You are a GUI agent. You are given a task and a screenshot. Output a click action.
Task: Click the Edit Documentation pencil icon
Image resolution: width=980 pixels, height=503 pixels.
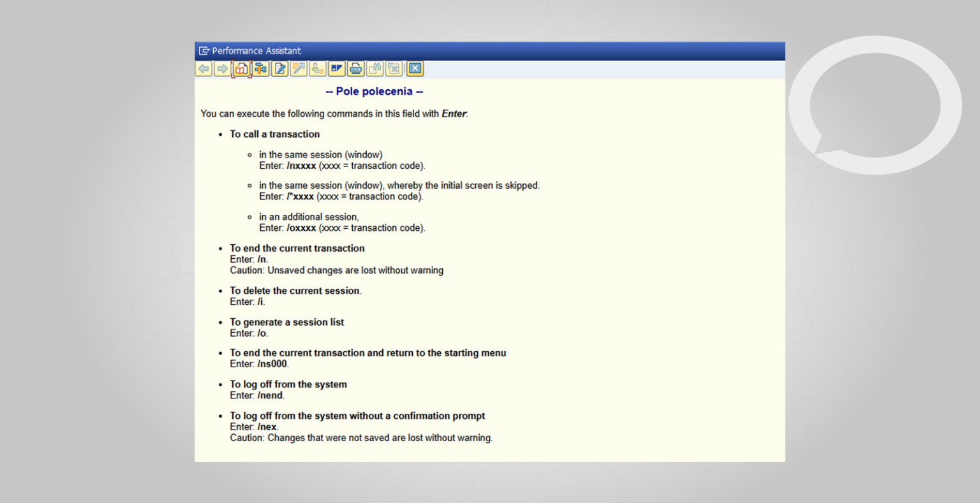279,69
